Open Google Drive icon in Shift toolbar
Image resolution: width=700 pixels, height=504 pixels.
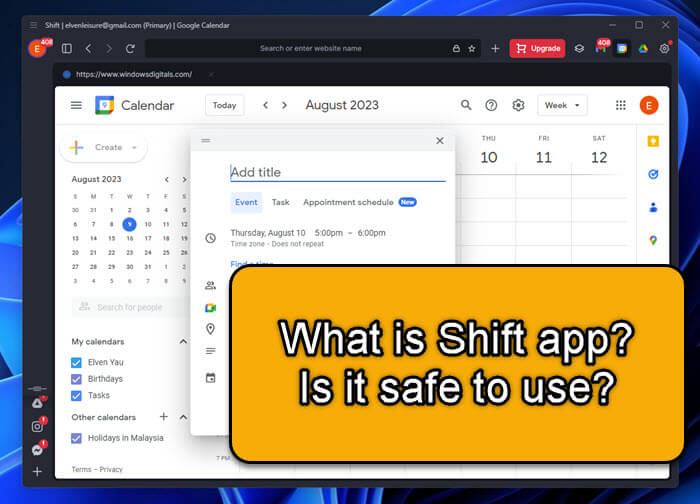point(643,48)
